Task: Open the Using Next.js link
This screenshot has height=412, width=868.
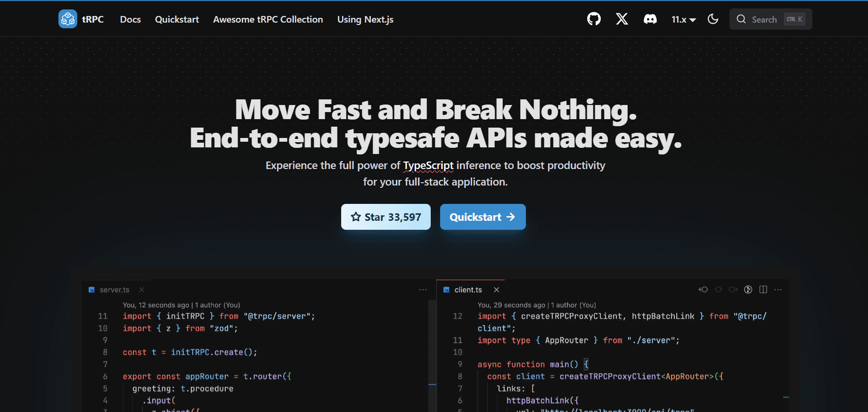Action: pos(365,19)
